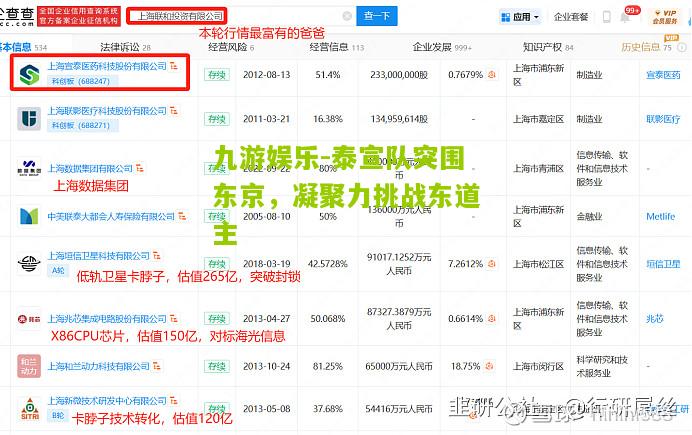The height and width of the screenshot is (435, 692).
Task: Click the VIP 会员服务 badge
Action: 666,17
